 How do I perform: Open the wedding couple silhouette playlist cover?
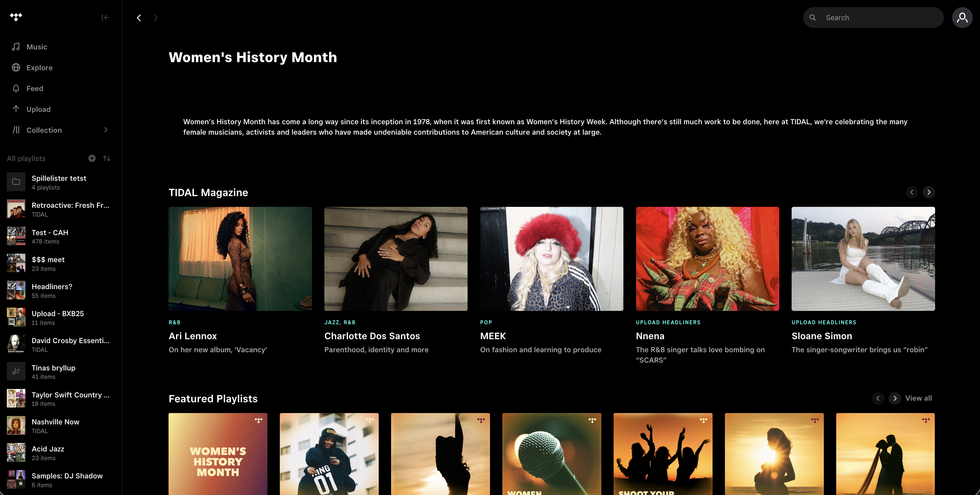pyautogui.click(x=885, y=454)
